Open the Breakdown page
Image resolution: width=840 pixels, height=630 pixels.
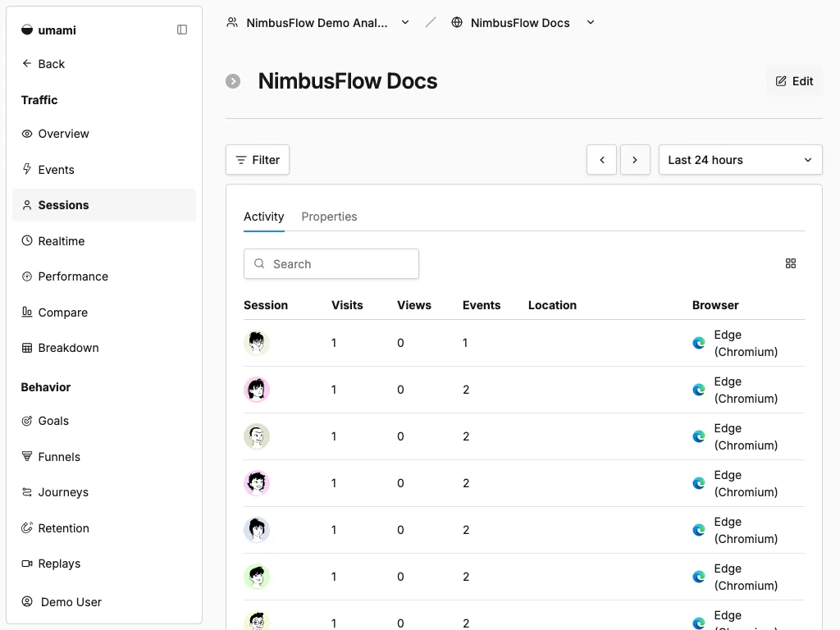click(x=104, y=348)
